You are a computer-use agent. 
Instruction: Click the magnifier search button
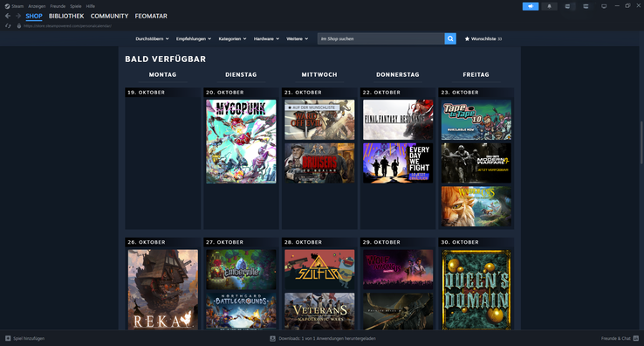(x=450, y=38)
